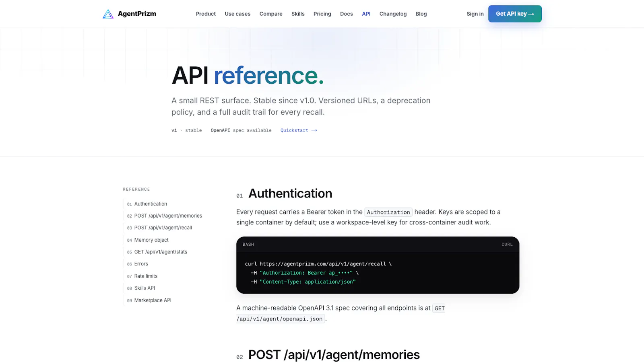Image resolution: width=644 pixels, height=362 pixels.
Task: Select the active API nav item
Action: (x=366, y=14)
